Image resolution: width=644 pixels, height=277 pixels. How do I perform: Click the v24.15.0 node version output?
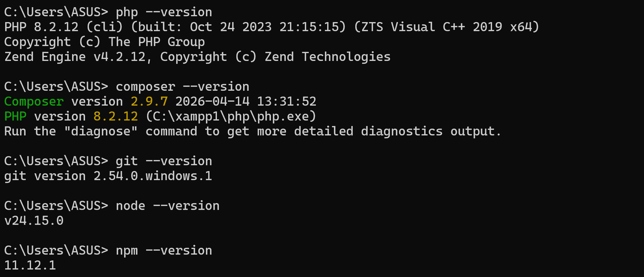click(x=34, y=221)
